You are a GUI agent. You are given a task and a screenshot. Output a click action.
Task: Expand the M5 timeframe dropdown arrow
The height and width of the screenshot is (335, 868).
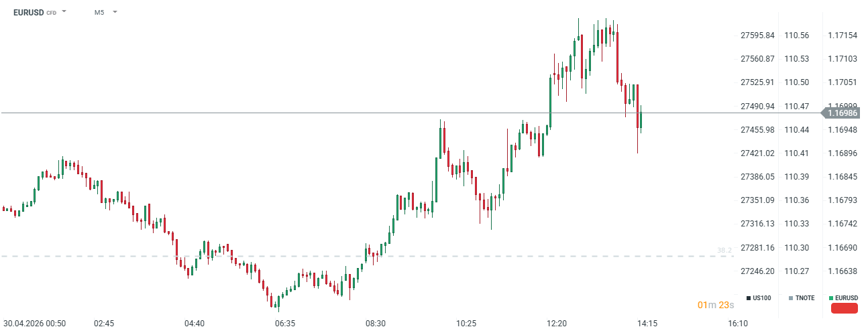pyautogui.click(x=115, y=12)
